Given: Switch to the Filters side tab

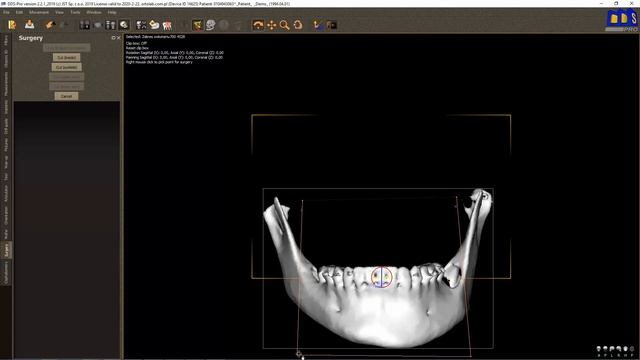Looking at the screenshot, I should [x=6, y=41].
